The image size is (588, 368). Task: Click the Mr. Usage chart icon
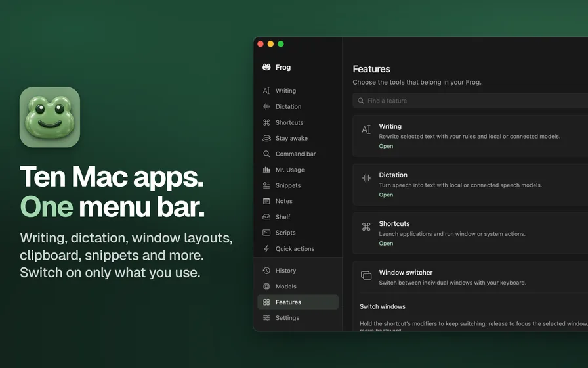[266, 170]
